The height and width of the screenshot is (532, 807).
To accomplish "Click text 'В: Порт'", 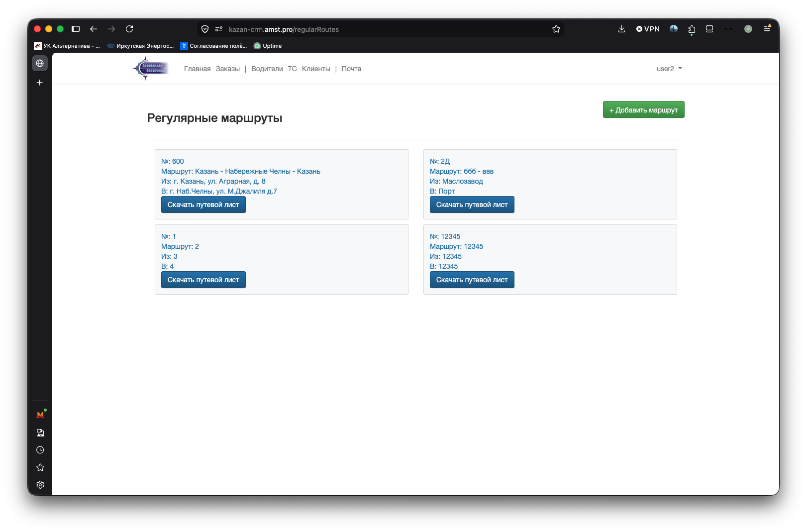I will pos(442,191).
